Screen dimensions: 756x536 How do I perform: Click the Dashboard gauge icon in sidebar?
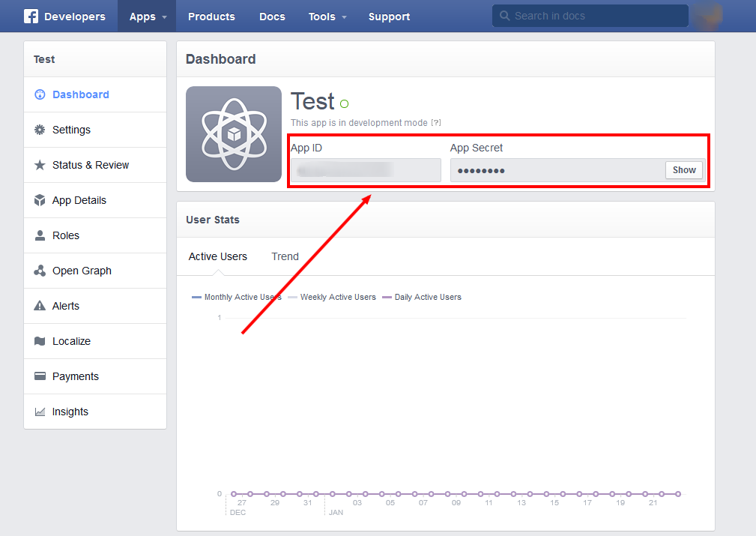[40, 94]
